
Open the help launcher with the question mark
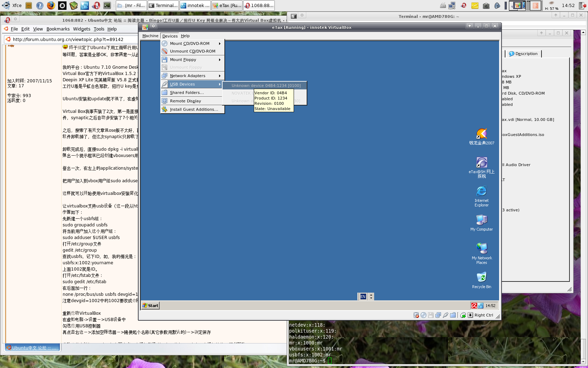40,5
